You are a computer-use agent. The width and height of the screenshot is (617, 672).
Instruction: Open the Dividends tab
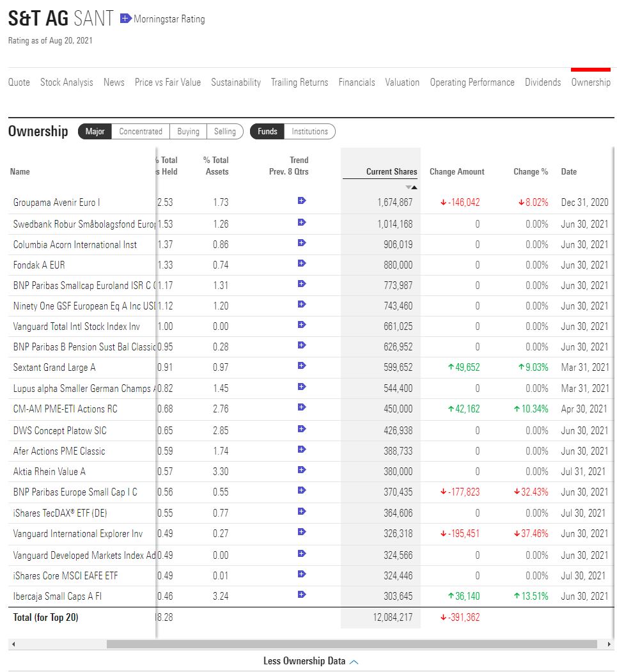coord(543,82)
